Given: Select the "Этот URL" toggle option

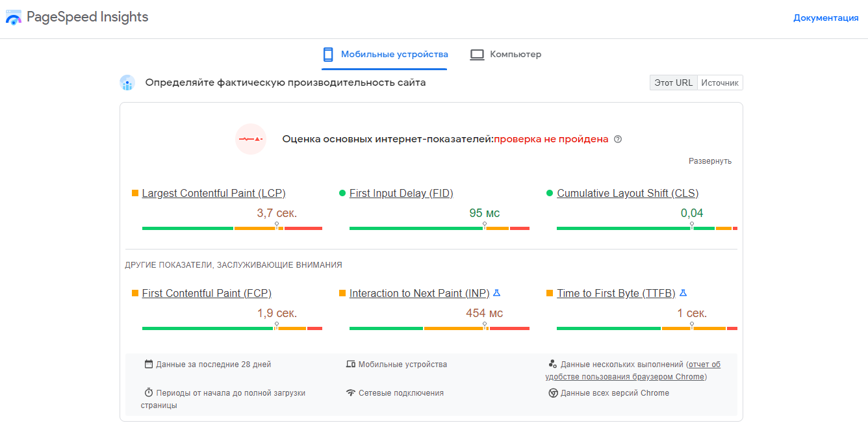Looking at the screenshot, I should click(673, 83).
